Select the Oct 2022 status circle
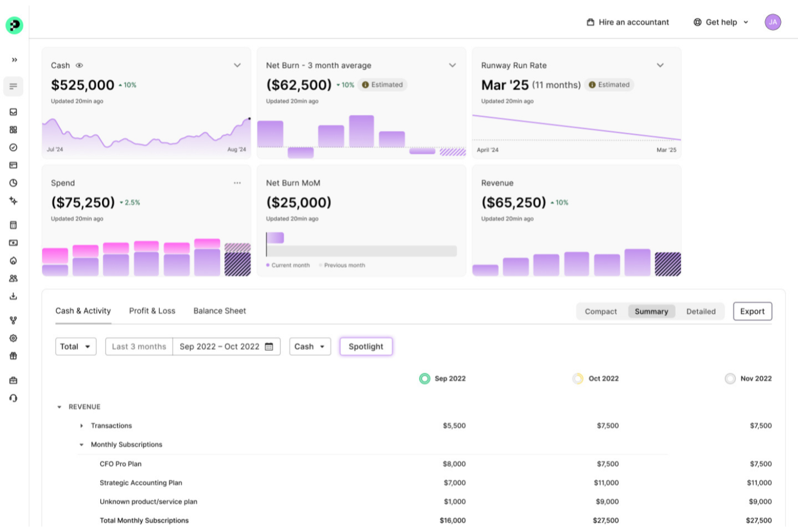This screenshot has height=532, width=798. pyautogui.click(x=577, y=379)
